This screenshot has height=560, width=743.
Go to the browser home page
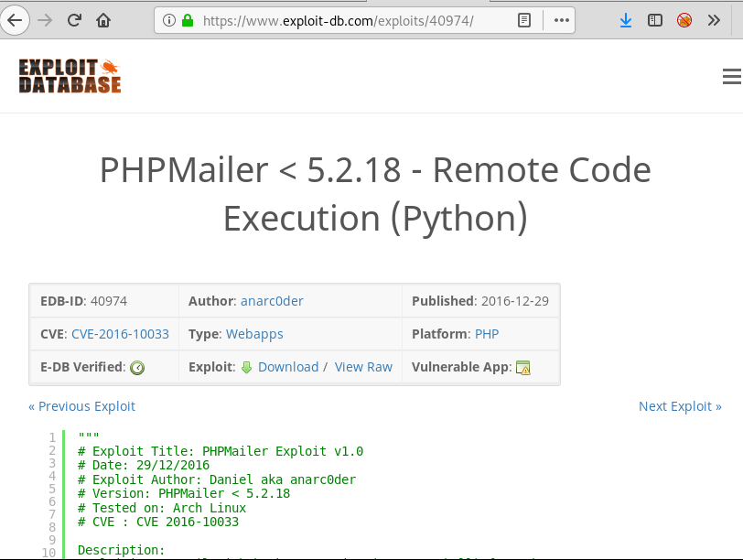(x=103, y=19)
